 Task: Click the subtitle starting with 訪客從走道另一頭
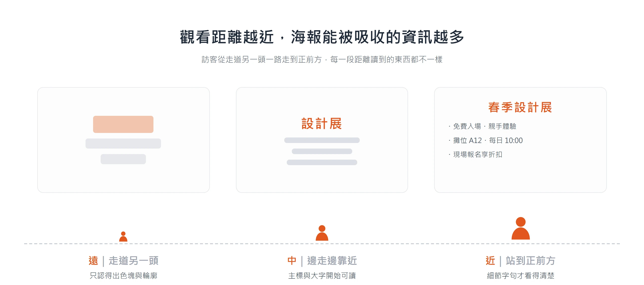pos(322,59)
